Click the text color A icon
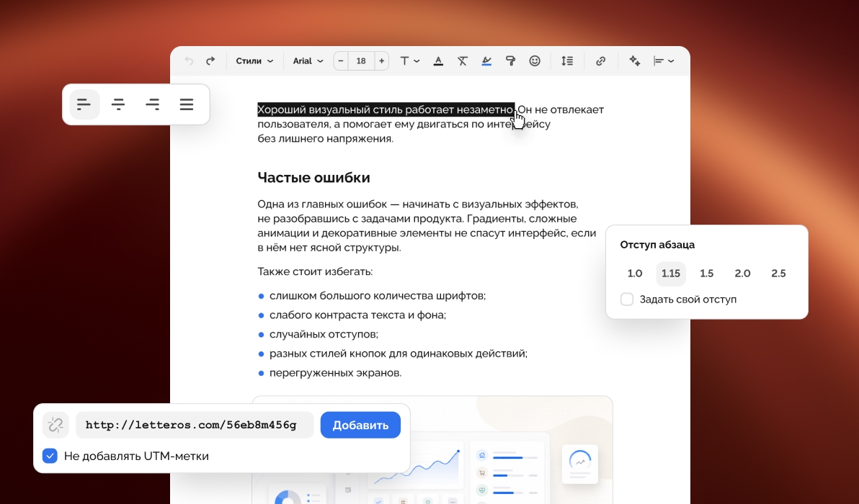This screenshot has height=504, width=859. [438, 61]
